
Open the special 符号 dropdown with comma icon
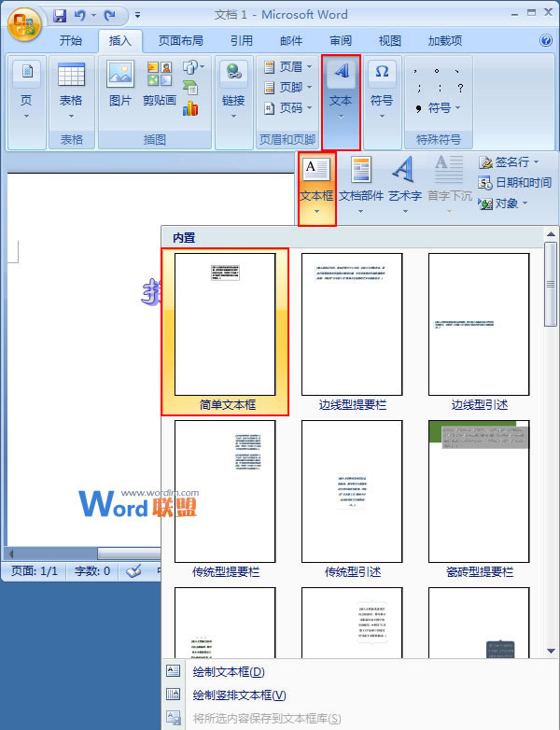(x=438, y=108)
